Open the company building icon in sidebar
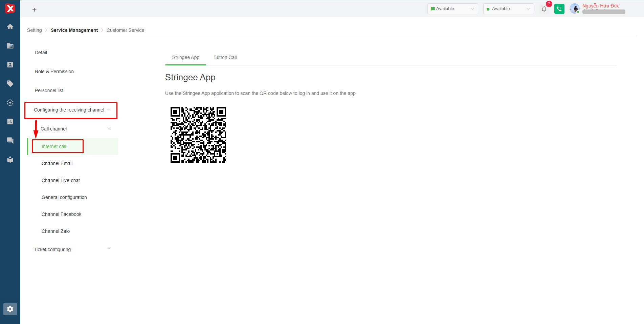Viewport: 644px width, 324px height. 10,46
